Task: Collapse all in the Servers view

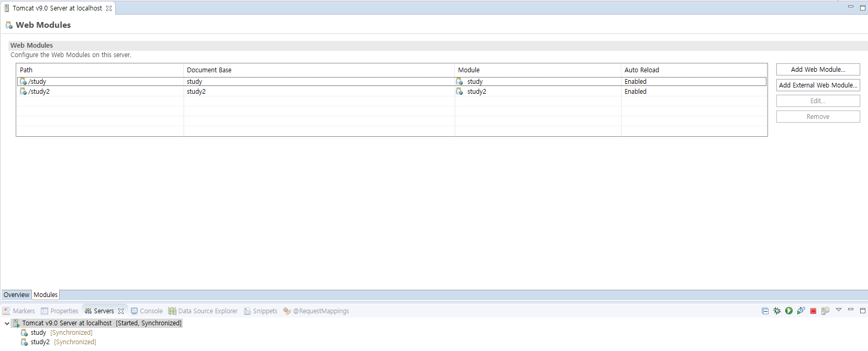Action: tap(765, 311)
